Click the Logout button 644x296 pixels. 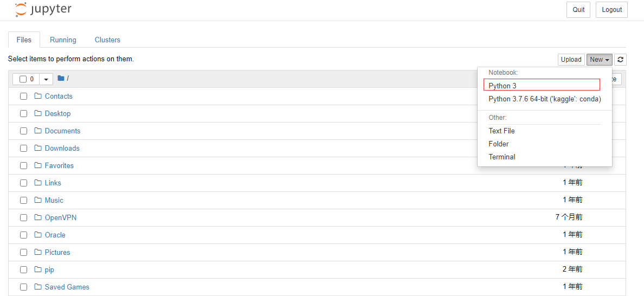611,10
